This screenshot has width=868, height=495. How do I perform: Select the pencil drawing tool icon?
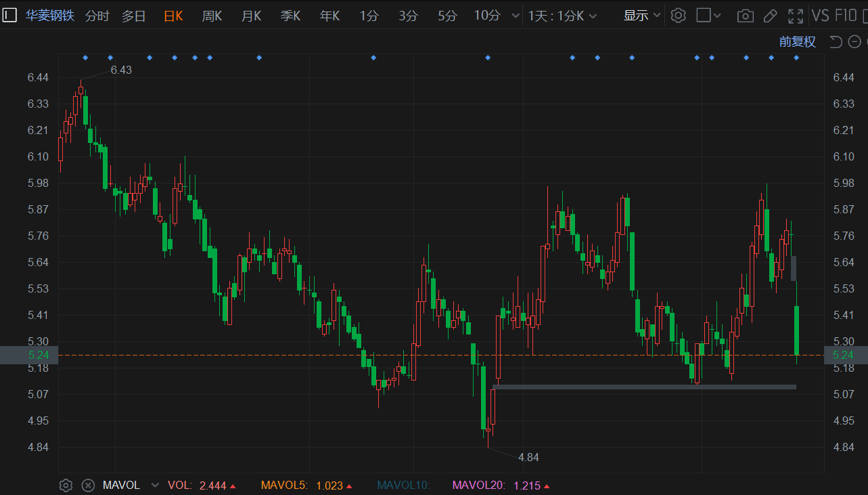(x=770, y=16)
